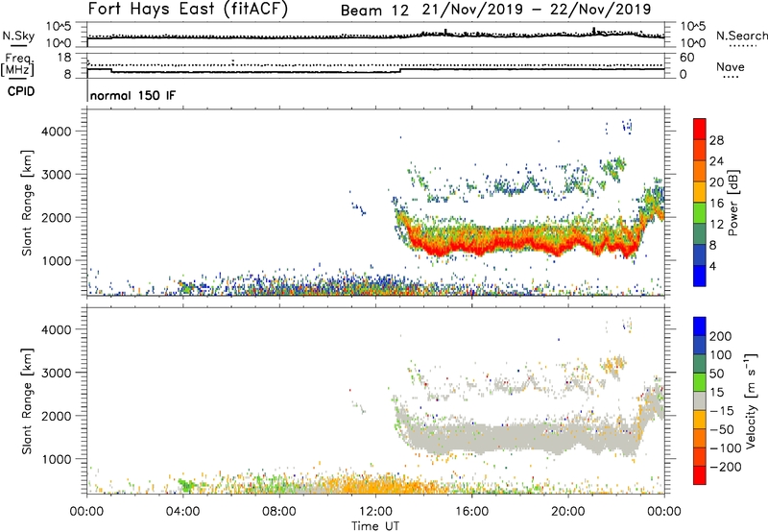
Task: Click the '08:00' time axis tick label
Action: tap(279, 512)
